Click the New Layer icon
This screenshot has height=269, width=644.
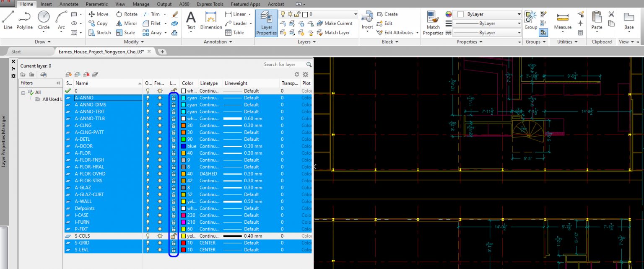point(68,74)
